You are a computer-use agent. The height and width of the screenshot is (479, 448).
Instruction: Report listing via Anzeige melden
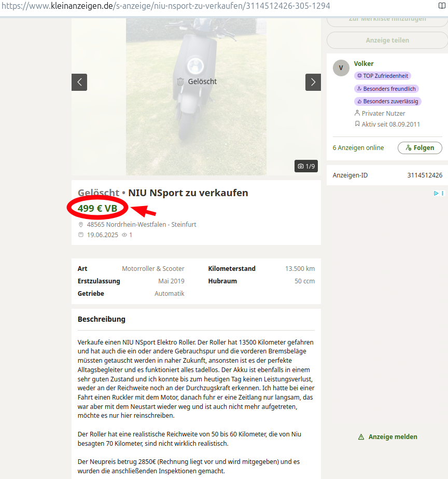(387, 437)
